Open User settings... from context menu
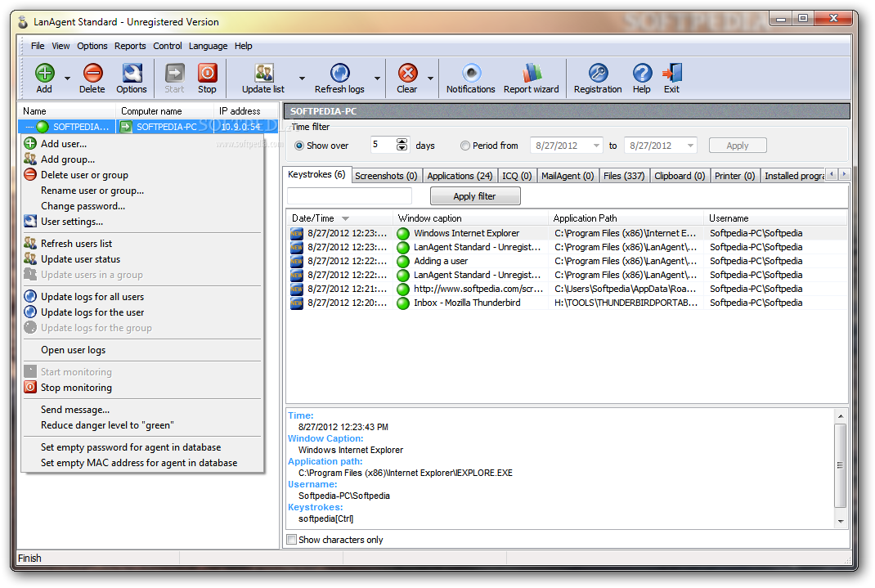 click(x=71, y=222)
